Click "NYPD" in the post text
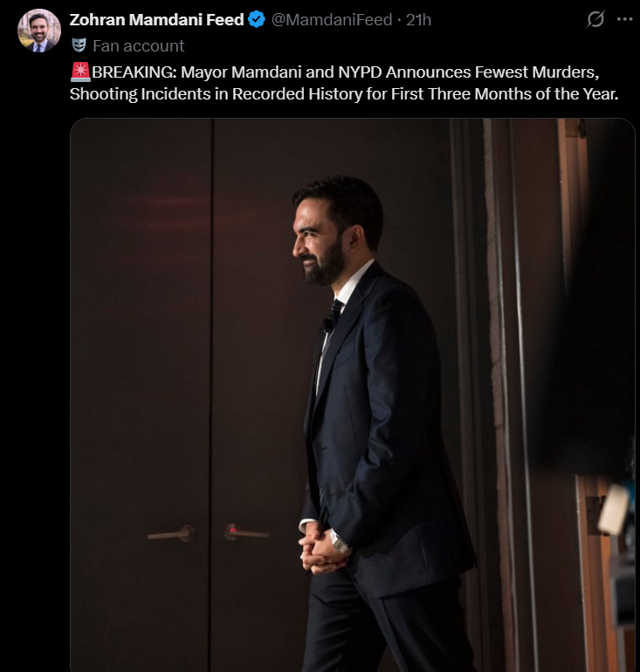 click(360, 72)
